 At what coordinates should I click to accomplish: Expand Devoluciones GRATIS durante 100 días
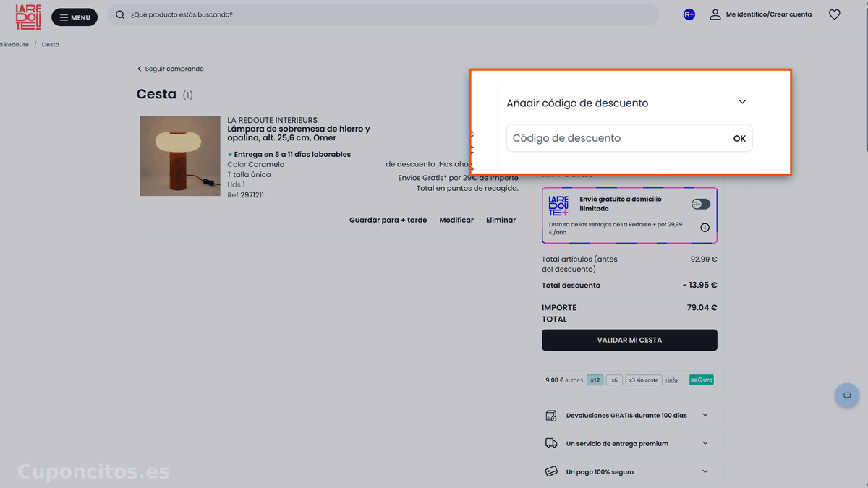[629, 415]
